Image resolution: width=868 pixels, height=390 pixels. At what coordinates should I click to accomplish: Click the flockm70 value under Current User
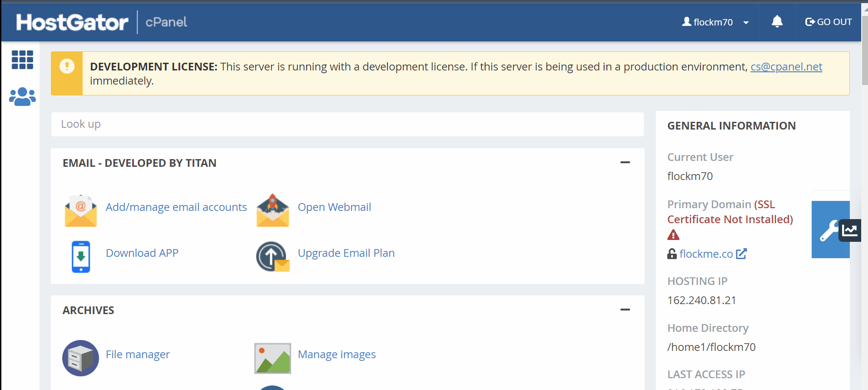(690, 176)
